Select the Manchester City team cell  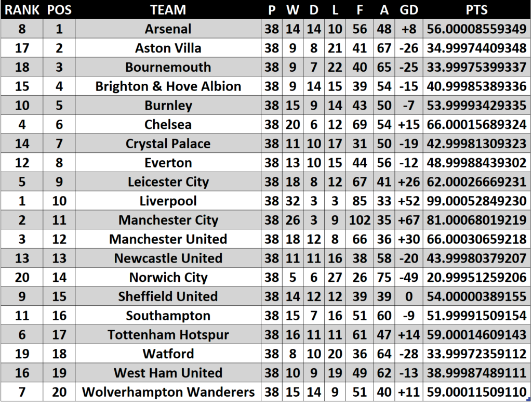tap(168, 220)
